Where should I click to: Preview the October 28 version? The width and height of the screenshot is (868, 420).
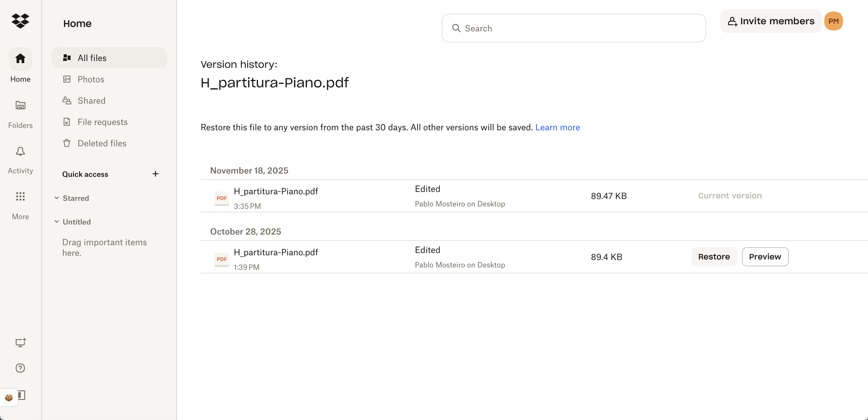[x=765, y=257]
